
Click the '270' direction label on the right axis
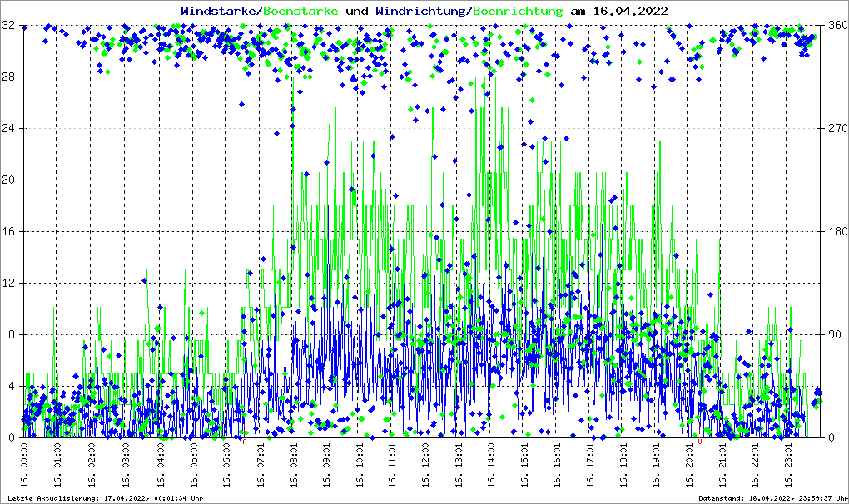pos(836,129)
